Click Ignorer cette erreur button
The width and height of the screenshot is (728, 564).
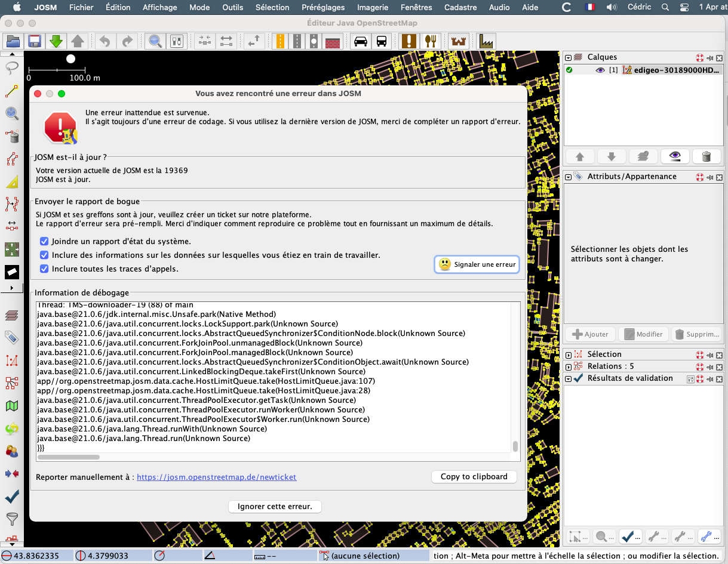point(275,507)
